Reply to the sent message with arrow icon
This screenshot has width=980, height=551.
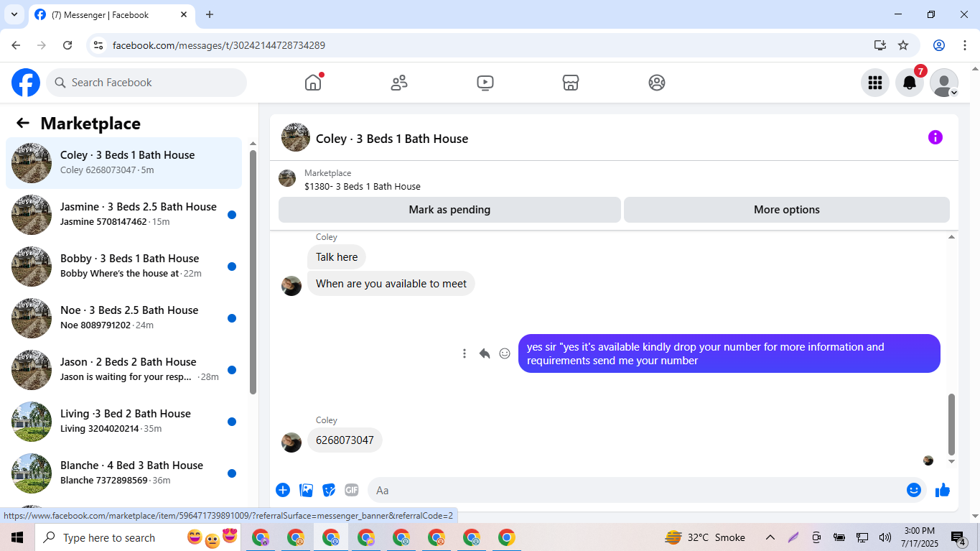485,353
